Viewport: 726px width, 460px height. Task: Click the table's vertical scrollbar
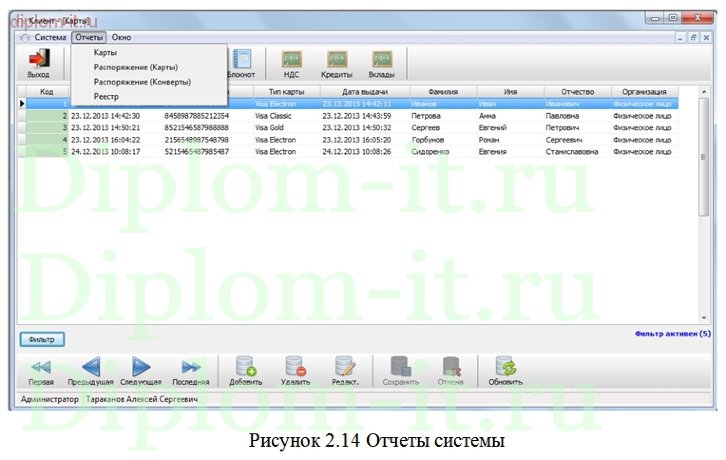(705, 200)
